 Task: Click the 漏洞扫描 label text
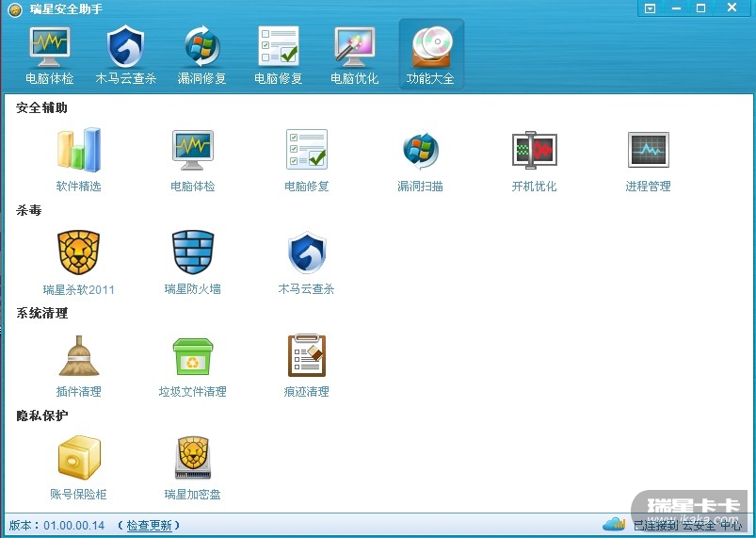(x=421, y=187)
